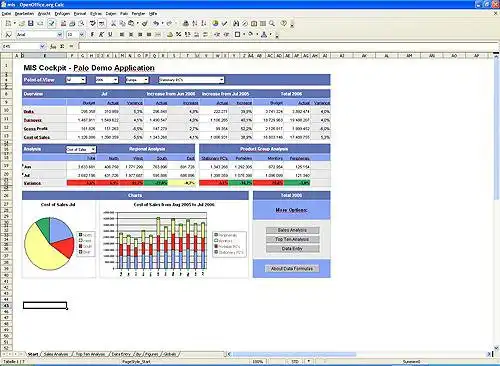
Task: Run the Spellcheck toolbar icon
Action: pyautogui.click(x=92, y=23)
